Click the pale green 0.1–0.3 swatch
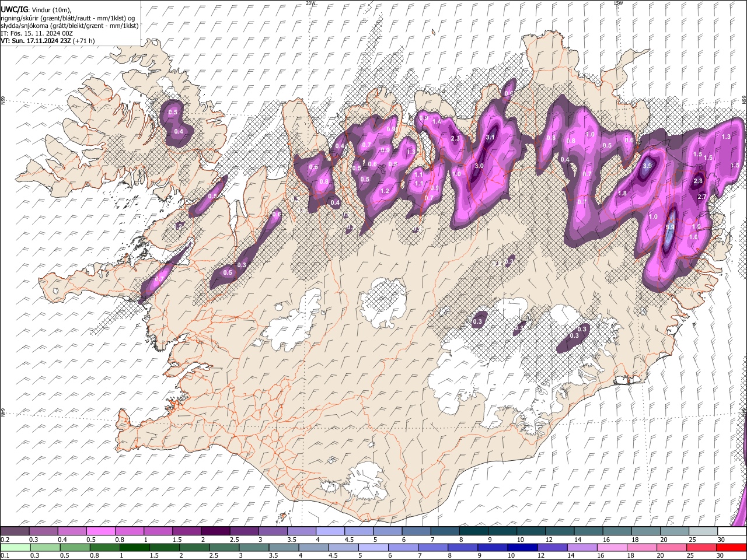The width and height of the screenshot is (747, 560). click(x=15, y=547)
